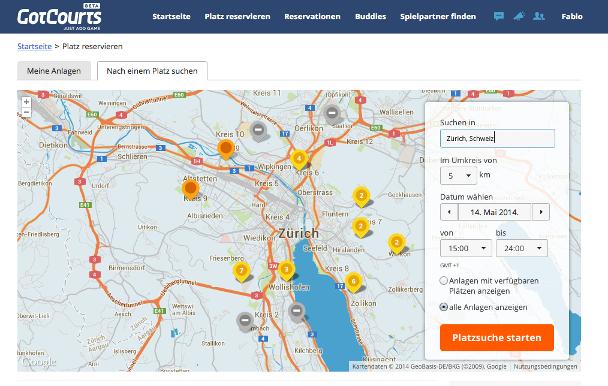Open the radius km dropdown

pos(458,176)
